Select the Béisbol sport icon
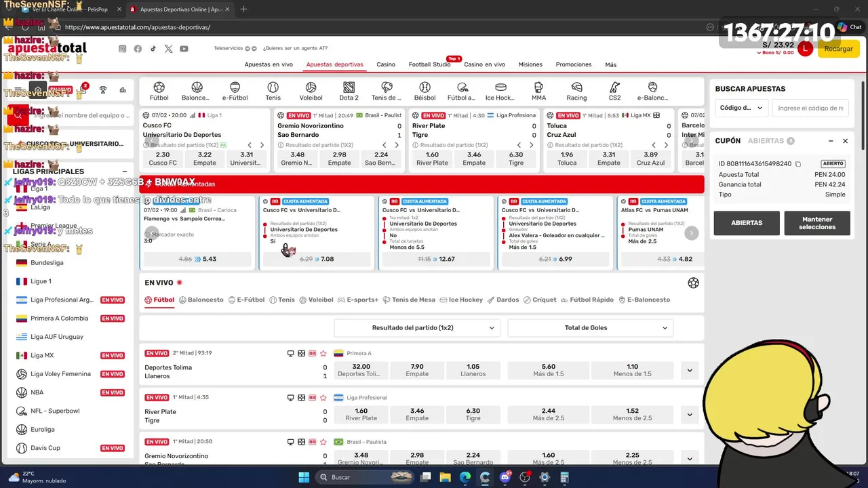 point(425,91)
